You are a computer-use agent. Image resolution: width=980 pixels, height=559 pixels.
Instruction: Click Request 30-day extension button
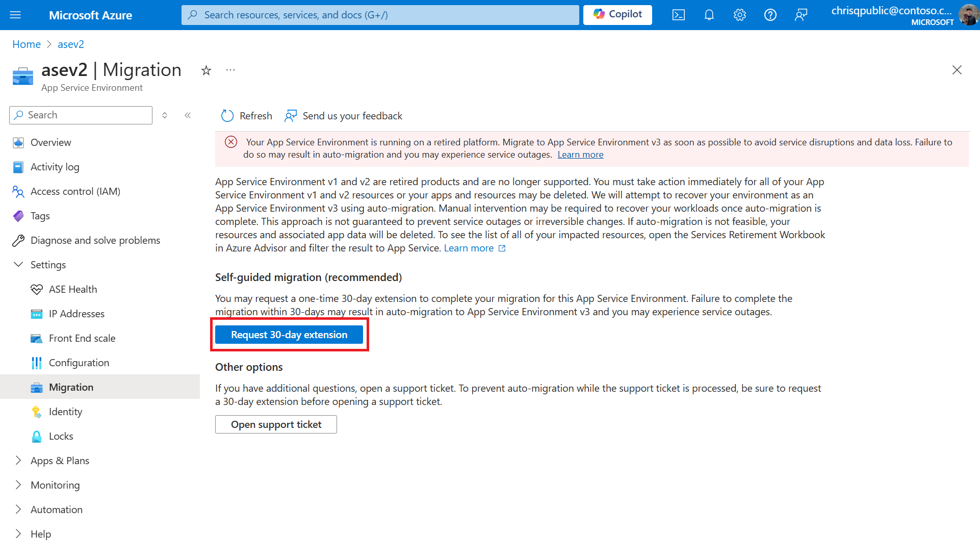(290, 334)
